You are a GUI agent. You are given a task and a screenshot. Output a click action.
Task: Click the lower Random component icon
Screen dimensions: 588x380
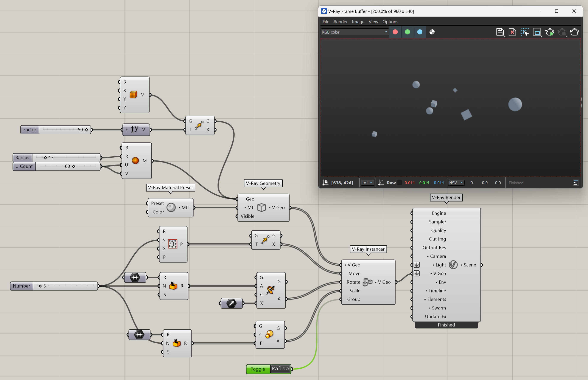point(176,343)
